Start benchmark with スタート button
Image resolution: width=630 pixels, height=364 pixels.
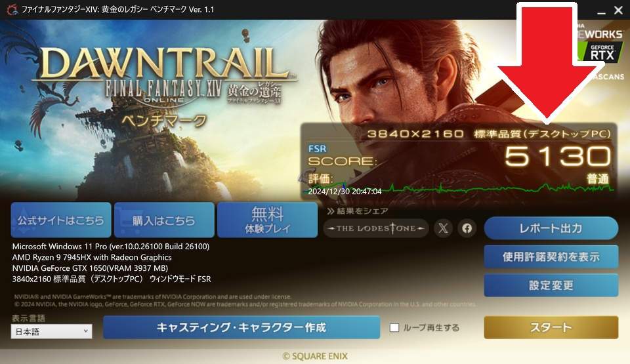pos(551,327)
